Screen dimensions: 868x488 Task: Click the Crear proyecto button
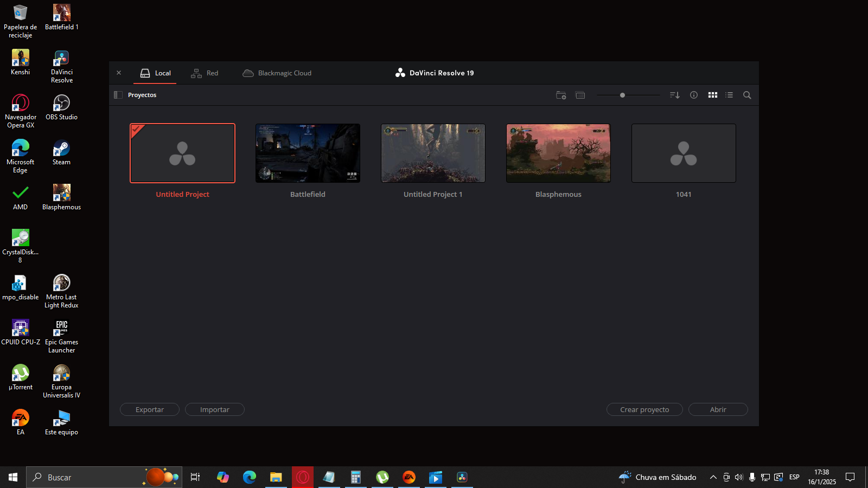pyautogui.click(x=644, y=409)
